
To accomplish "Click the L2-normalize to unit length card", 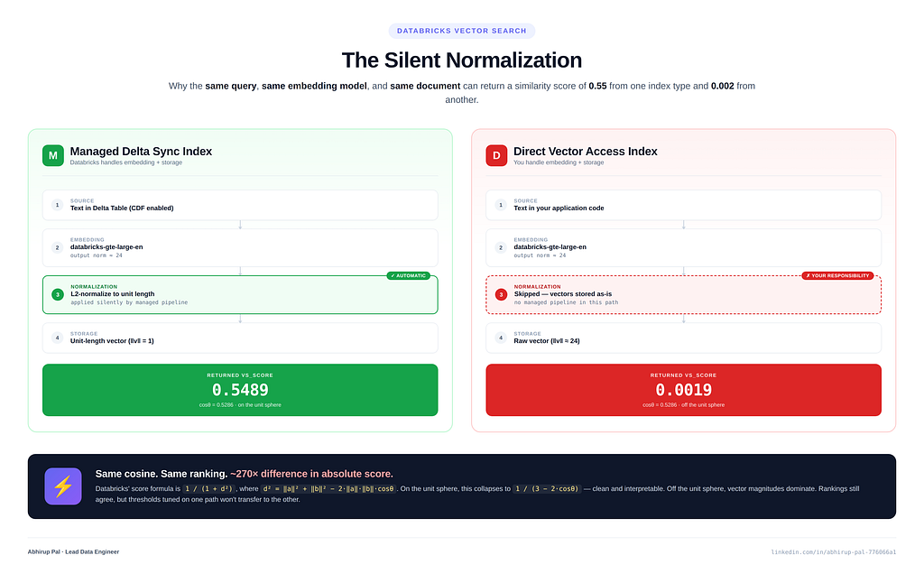I will [240, 294].
